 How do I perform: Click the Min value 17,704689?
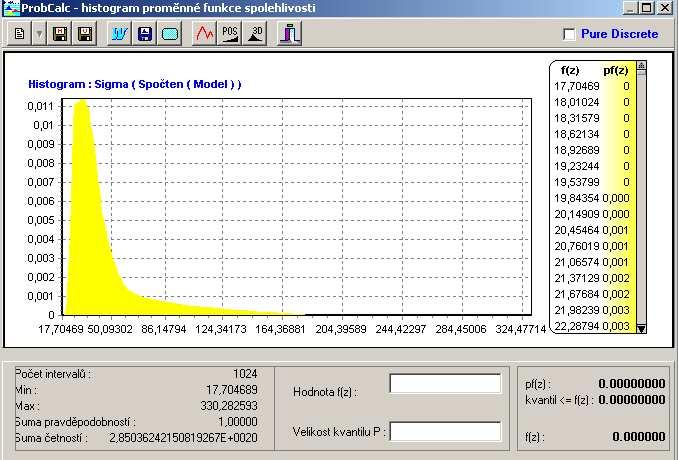(232, 390)
